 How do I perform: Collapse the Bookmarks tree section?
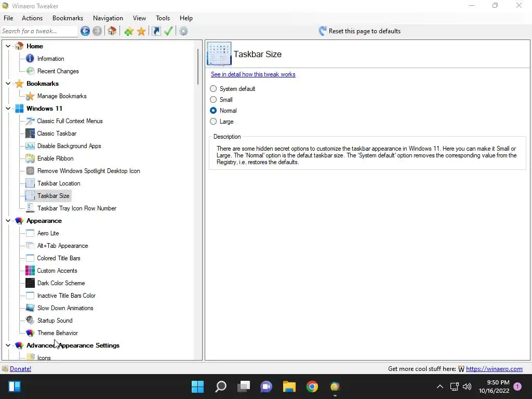click(x=8, y=84)
